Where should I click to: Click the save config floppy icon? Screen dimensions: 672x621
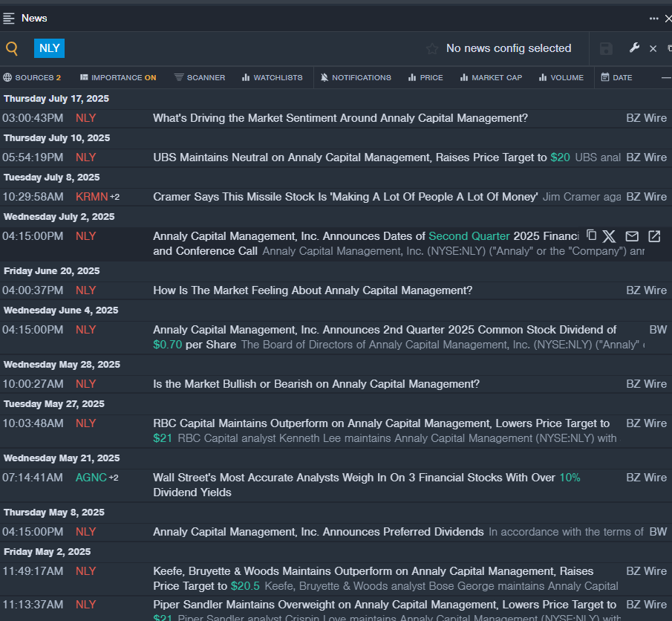(x=606, y=48)
